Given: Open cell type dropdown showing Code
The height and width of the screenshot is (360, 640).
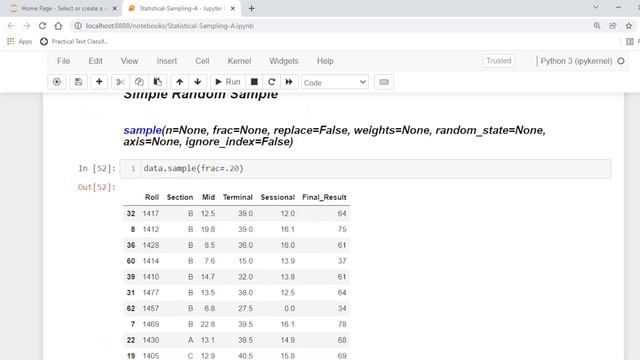Looking at the screenshot, I should coord(335,82).
